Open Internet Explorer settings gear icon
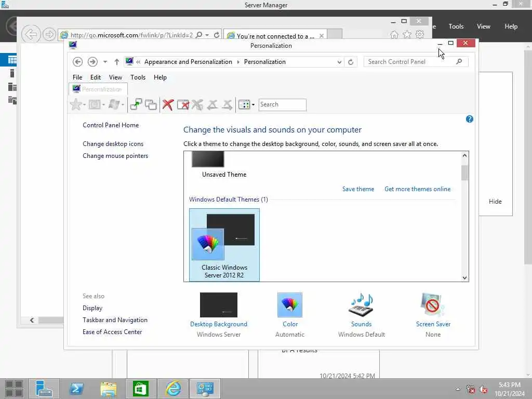532x399 pixels. coord(420,35)
